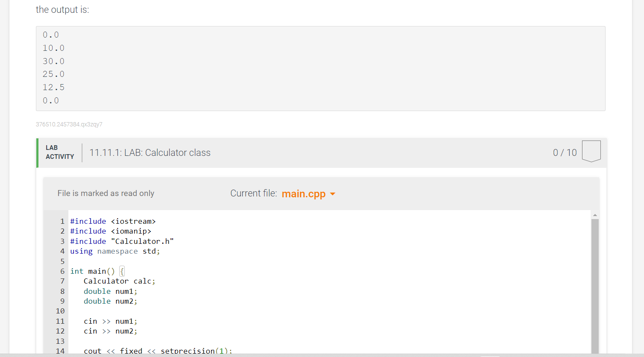Open the main.cpp file dropdown
The height and width of the screenshot is (357, 644).
(309, 193)
